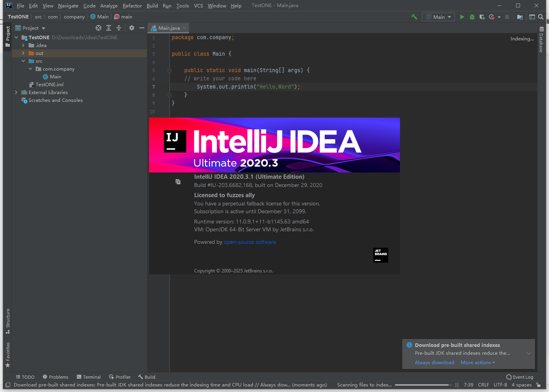Collapse the com.company package
549x392 pixels.
(x=30, y=69)
